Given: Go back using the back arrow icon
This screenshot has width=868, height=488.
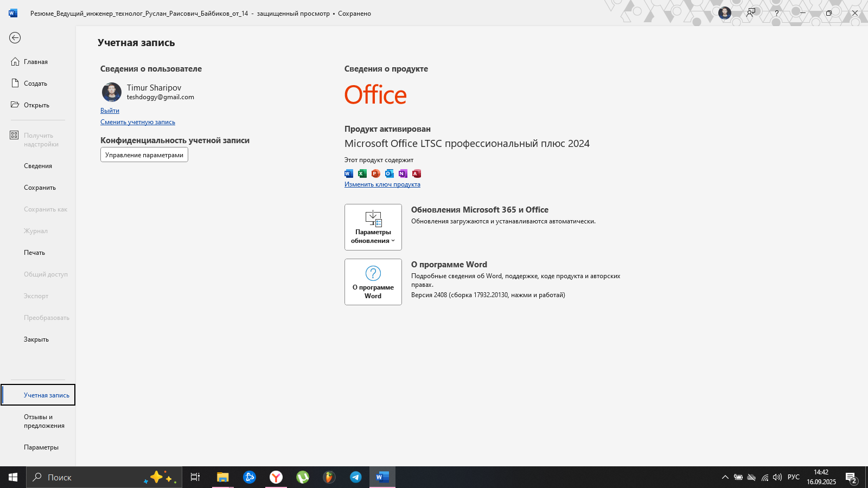Looking at the screenshot, I should click(x=15, y=37).
